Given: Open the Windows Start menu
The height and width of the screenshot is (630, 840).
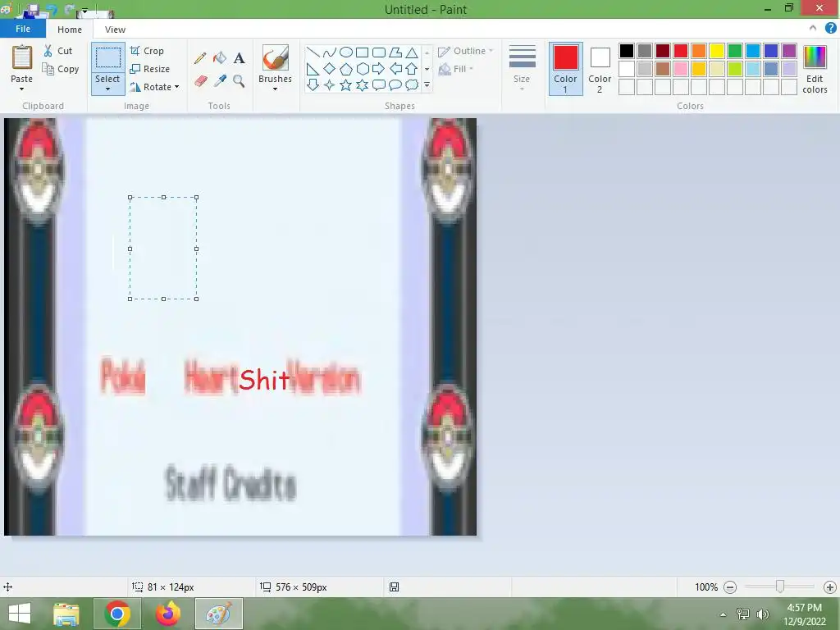Looking at the screenshot, I should pyautogui.click(x=20, y=614).
